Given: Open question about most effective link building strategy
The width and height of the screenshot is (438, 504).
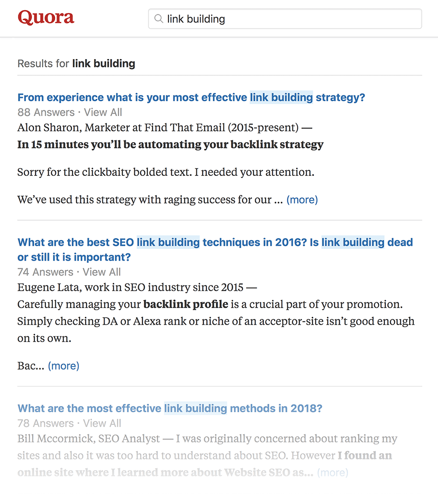Looking at the screenshot, I should point(191,98).
